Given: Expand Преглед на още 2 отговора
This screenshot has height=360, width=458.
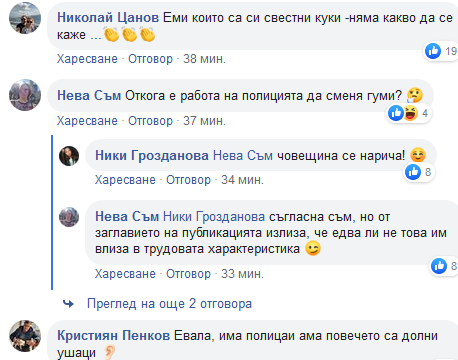Looking at the screenshot, I should coord(169,304).
